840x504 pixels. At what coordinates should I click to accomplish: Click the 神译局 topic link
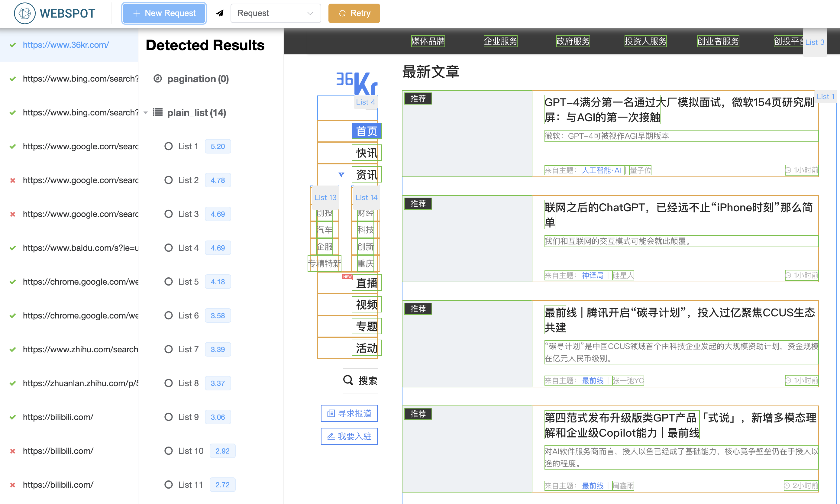coord(593,276)
